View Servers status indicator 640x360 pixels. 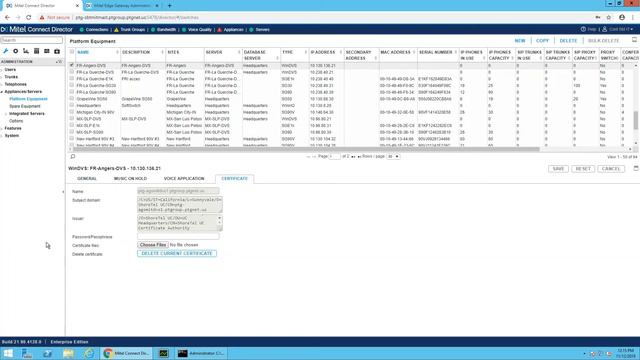259,30
